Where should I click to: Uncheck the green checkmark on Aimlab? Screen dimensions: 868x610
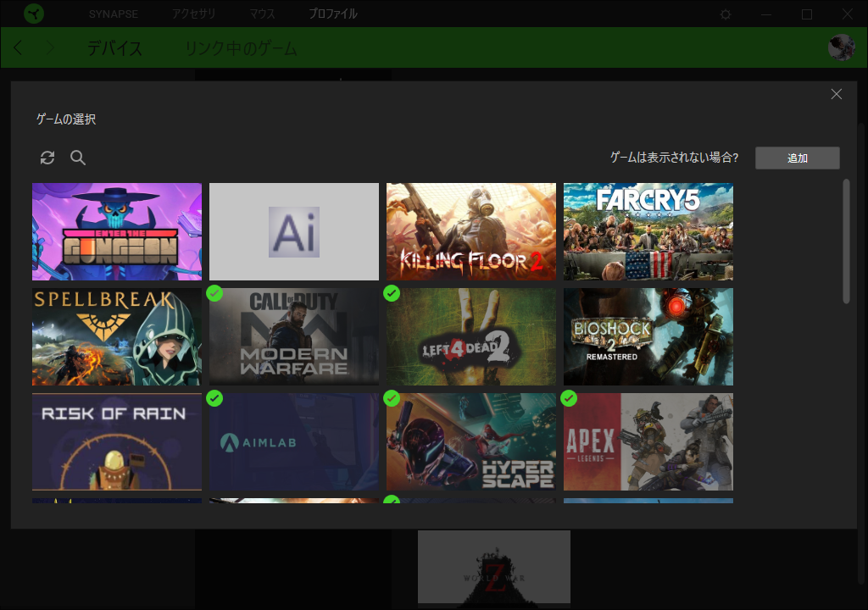click(x=214, y=398)
